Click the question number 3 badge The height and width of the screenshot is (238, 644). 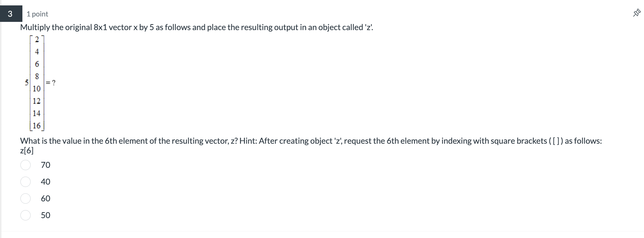[11, 13]
